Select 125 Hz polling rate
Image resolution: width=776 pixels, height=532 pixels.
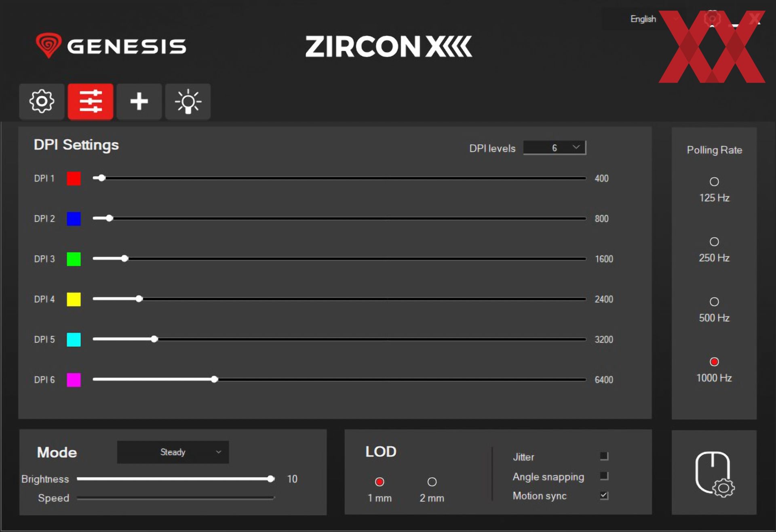[714, 182]
